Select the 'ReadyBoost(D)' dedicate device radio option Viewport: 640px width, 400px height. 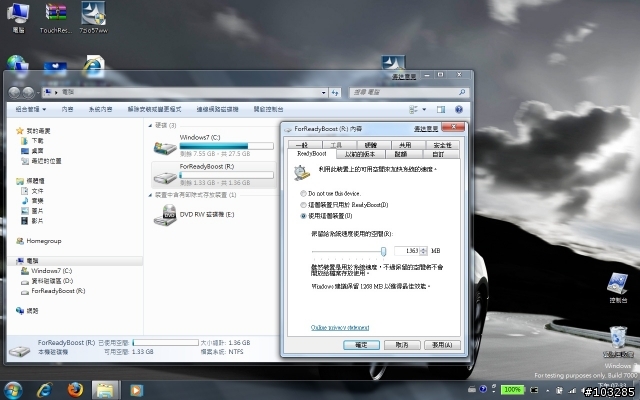point(303,204)
